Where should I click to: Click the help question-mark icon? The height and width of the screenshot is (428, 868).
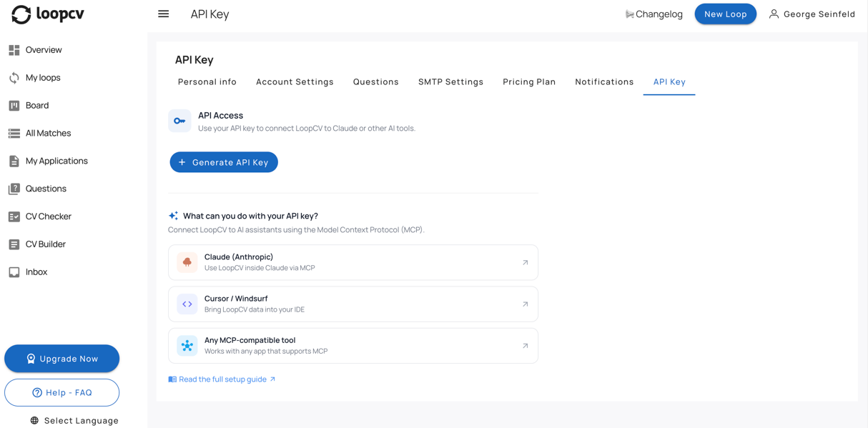coord(37,392)
